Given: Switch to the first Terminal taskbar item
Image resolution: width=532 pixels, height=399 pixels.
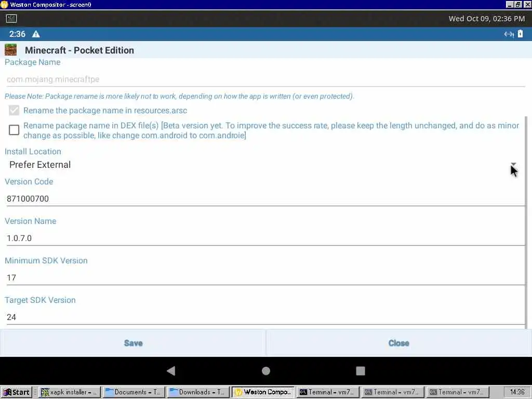Looking at the screenshot, I should (328, 392).
